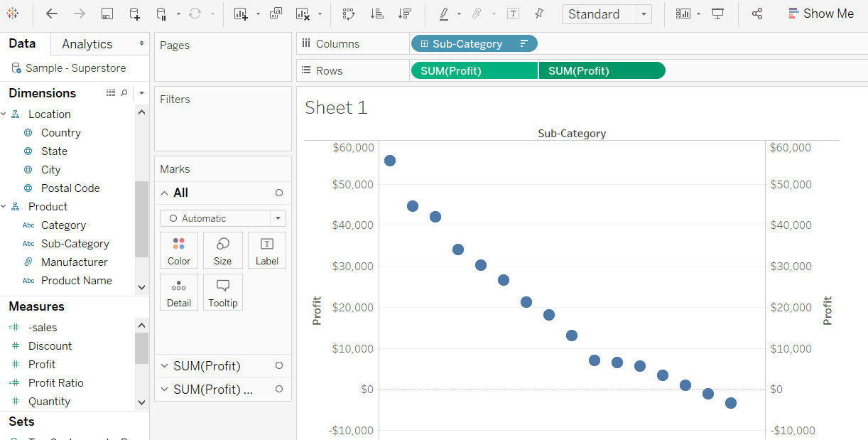Enter presentation mode
The image size is (868, 440).
718,14
